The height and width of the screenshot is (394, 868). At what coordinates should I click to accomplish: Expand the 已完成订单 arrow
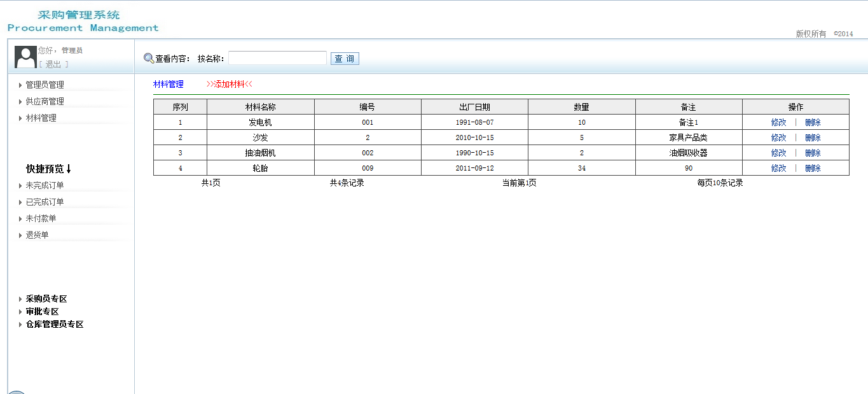pyautogui.click(x=20, y=202)
